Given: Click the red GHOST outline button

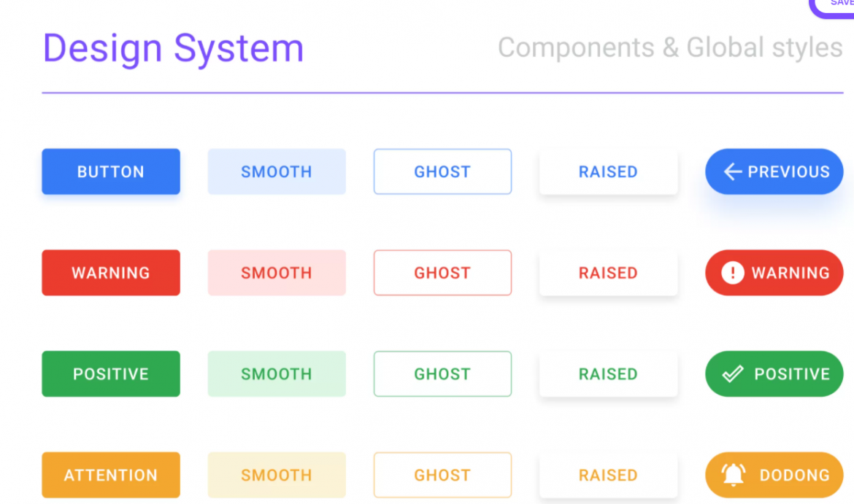Looking at the screenshot, I should (x=442, y=272).
